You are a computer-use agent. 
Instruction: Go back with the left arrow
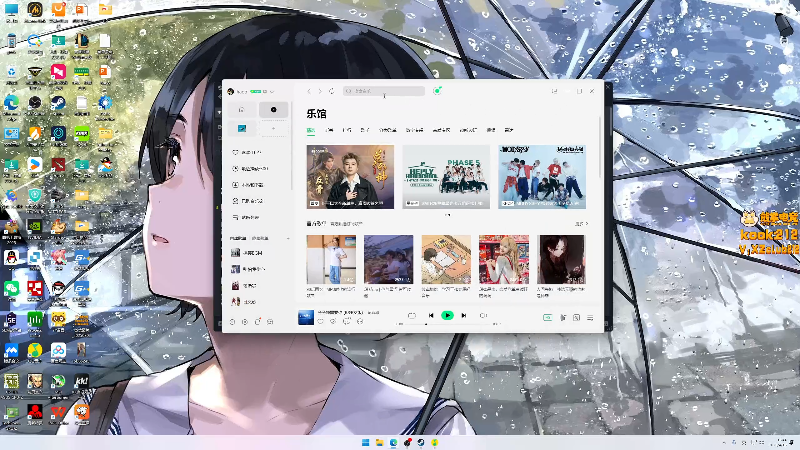click(x=309, y=91)
